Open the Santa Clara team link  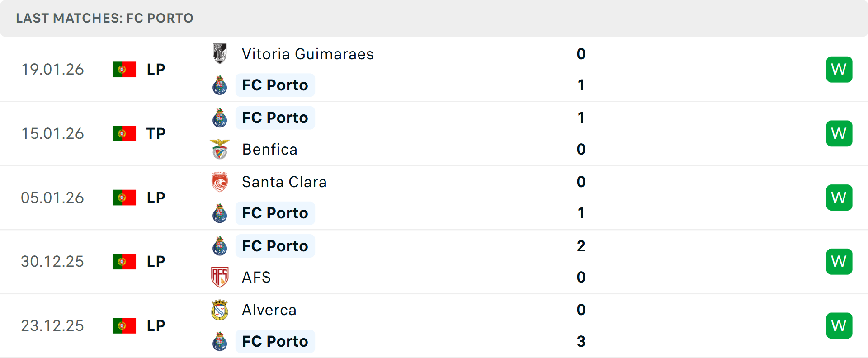(x=284, y=182)
